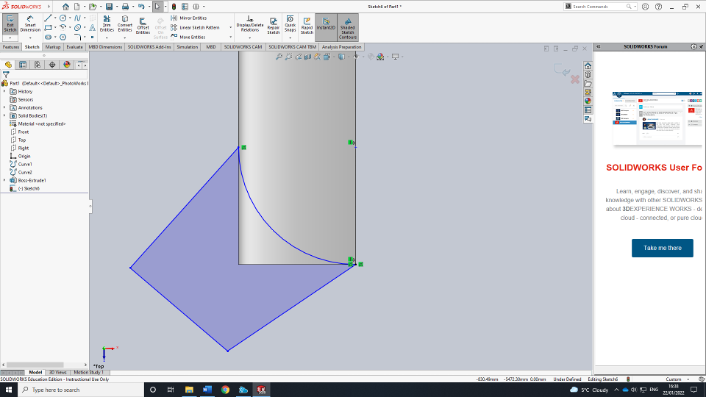Viewport: 706px width, 398px height.
Task: Open the appearance color wheel tab
Action: click(x=67, y=65)
